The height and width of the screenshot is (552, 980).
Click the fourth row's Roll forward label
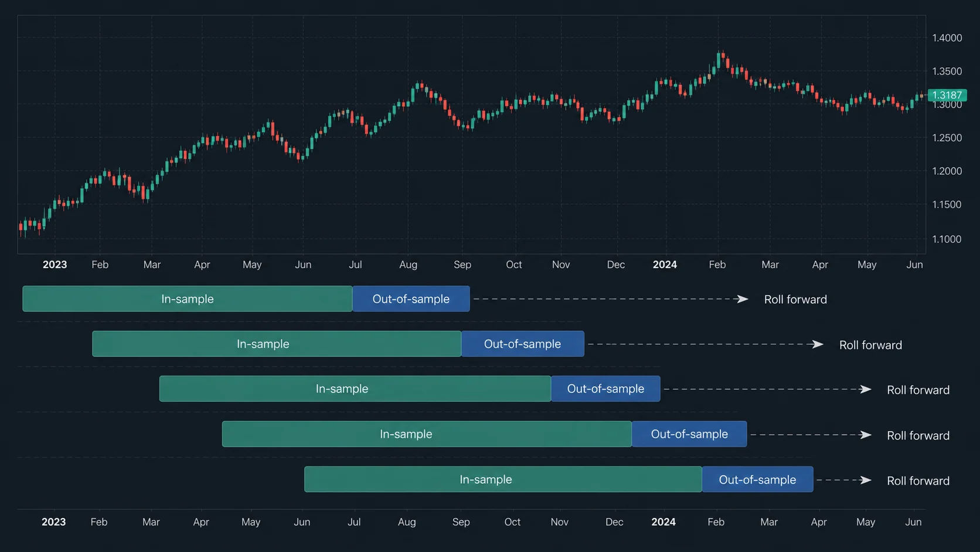[918, 436]
